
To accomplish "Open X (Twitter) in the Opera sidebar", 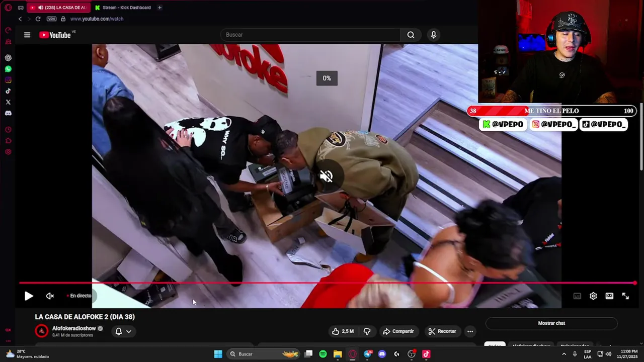I will [8, 102].
